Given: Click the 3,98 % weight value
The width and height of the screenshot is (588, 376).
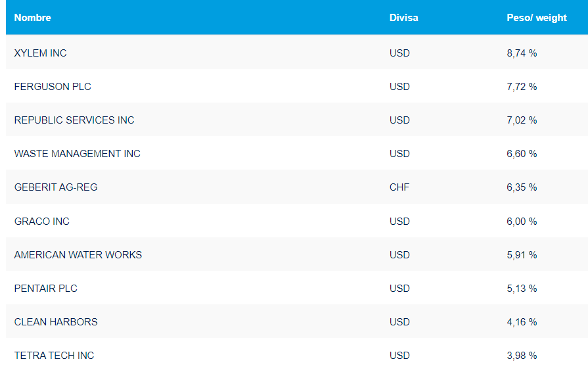Looking at the screenshot, I should pos(522,356).
